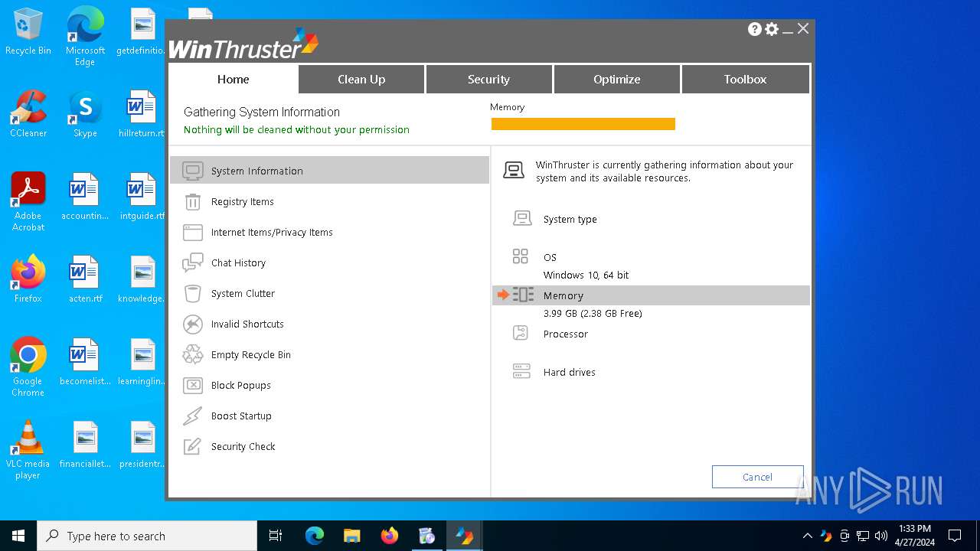Click the Block Popups icon

tap(193, 385)
